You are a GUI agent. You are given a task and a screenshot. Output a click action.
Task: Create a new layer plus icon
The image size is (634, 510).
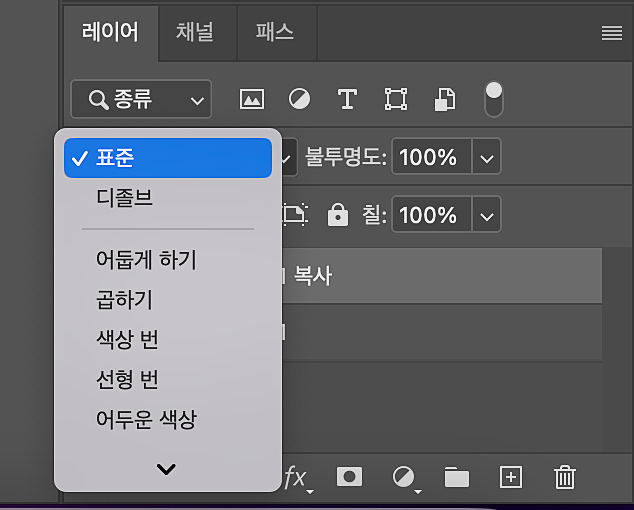[x=511, y=477]
